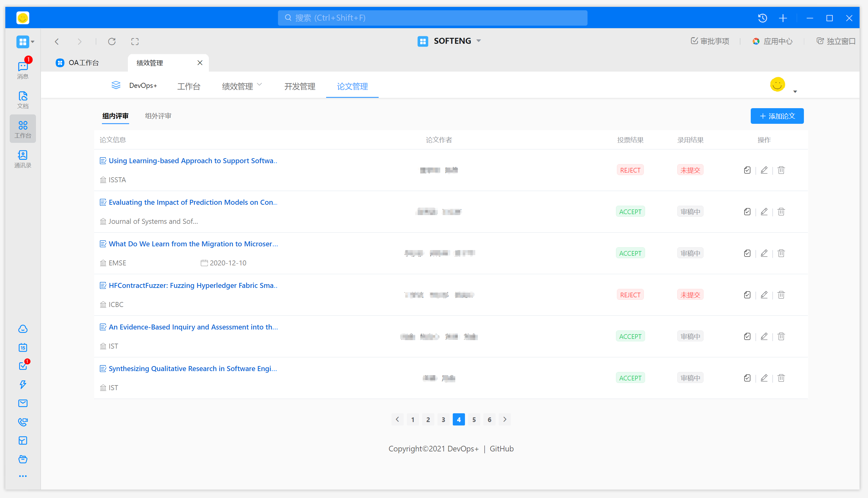868x498 pixels.
Task: Open the GitHub footer link
Action: [501, 448]
